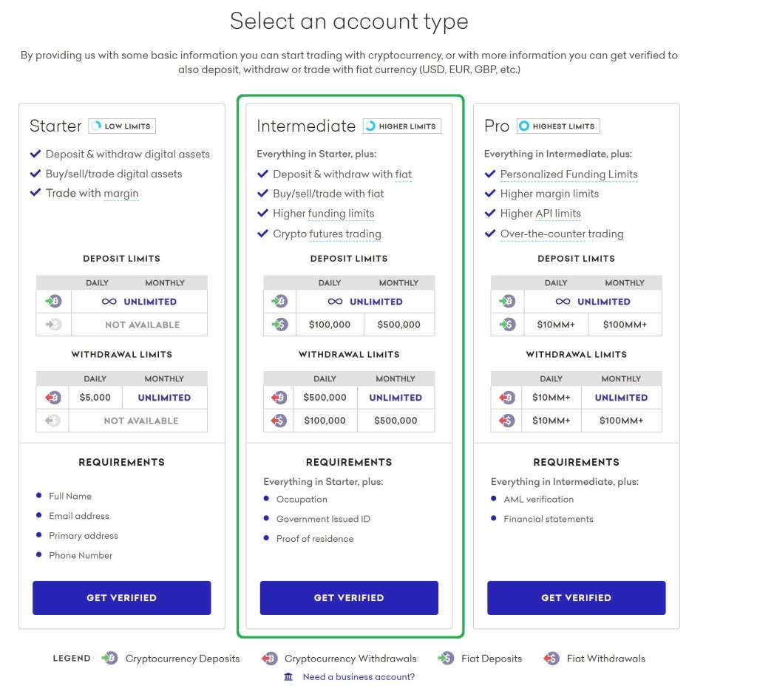Select the Intermediate account heading
Screen dimensions: 757x700
pyautogui.click(x=306, y=126)
